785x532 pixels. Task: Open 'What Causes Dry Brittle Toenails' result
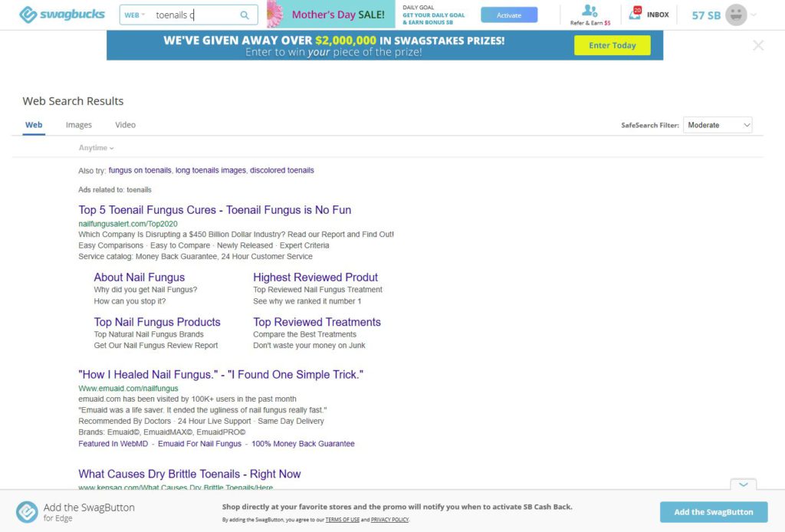coord(190,474)
